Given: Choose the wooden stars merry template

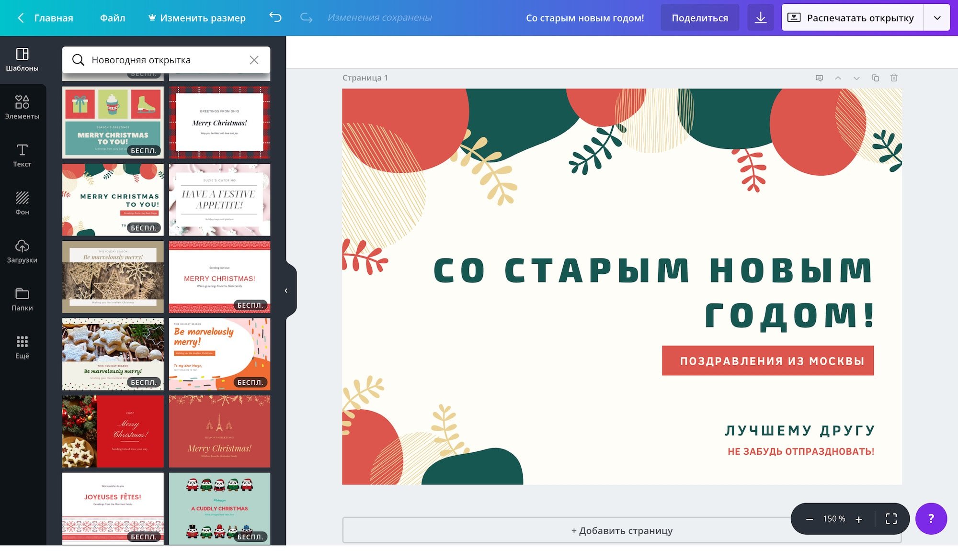Looking at the screenshot, I should (113, 277).
